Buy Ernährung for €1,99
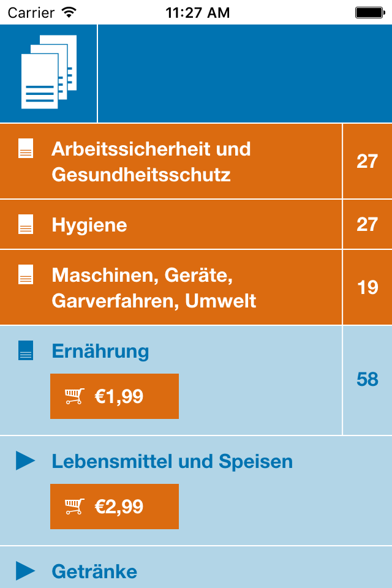 (115, 396)
